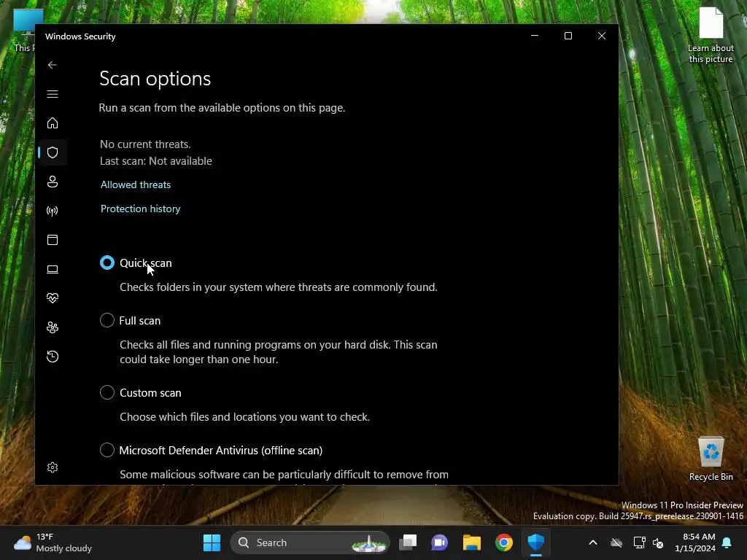747x560 pixels.
Task: Click the 'No current threats.' text
Action: [x=145, y=144]
